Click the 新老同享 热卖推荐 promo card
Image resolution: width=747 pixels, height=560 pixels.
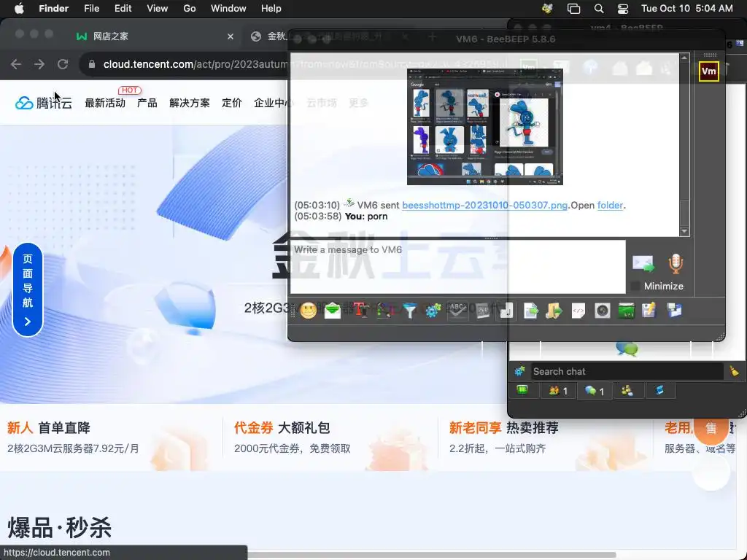[x=546, y=437]
